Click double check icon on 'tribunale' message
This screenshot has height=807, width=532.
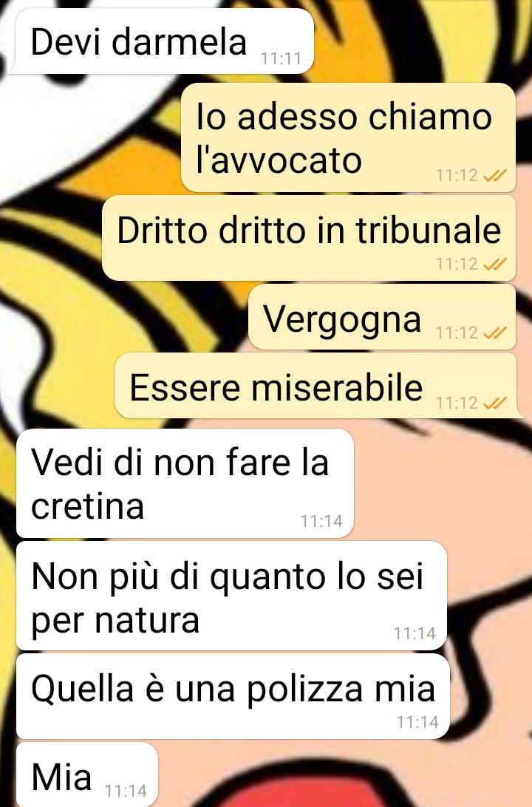pyautogui.click(x=495, y=264)
